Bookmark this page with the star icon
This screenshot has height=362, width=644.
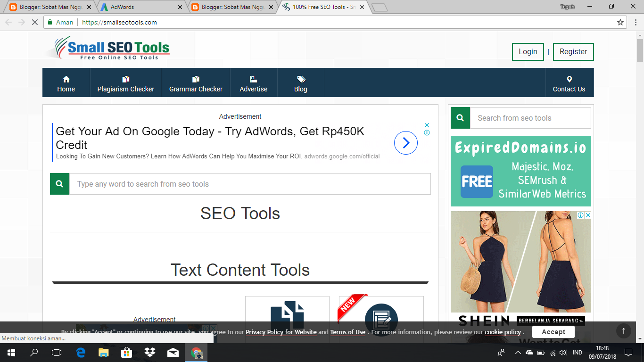click(x=620, y=22)
